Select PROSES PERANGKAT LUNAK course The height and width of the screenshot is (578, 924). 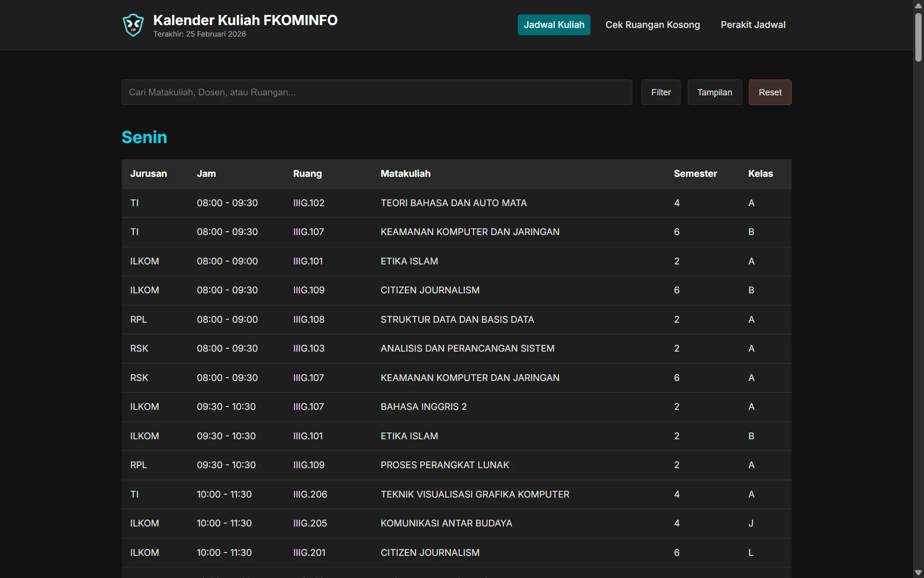coord(445,465)
